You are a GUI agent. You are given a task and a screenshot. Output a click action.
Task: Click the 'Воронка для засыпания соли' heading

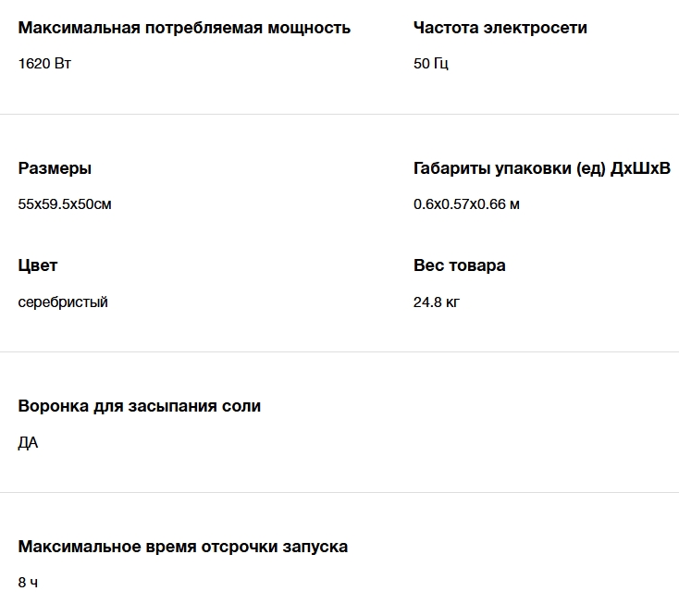[140, 406]
